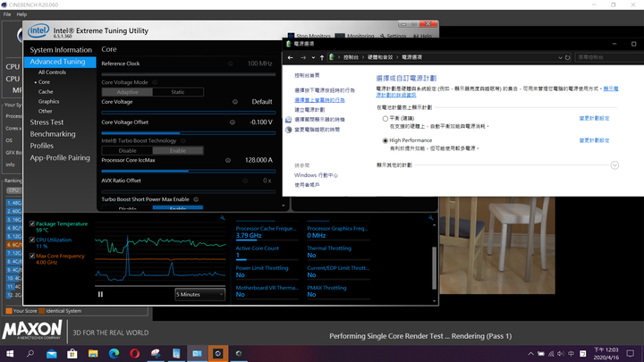This screenshot has width=644, height=362.
Task: Click Windows 行動中心 link
Action: 316,175
